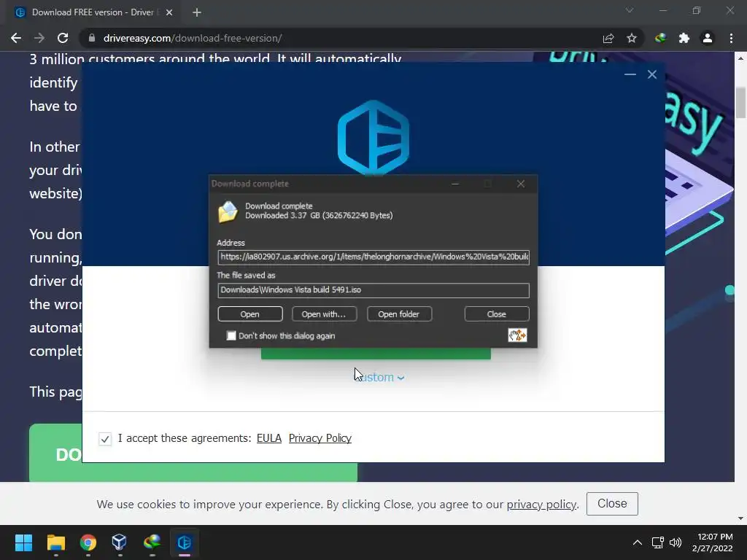View site information lock icon
747x560 pixels.
[x=92, y=38]
